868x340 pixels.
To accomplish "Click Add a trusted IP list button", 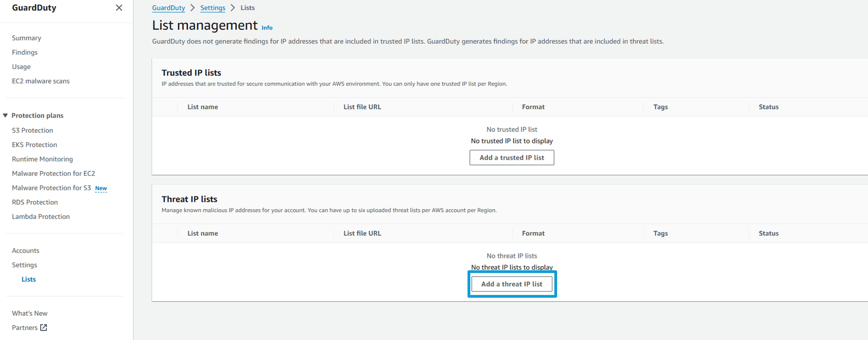I will [x=512, y=157].
